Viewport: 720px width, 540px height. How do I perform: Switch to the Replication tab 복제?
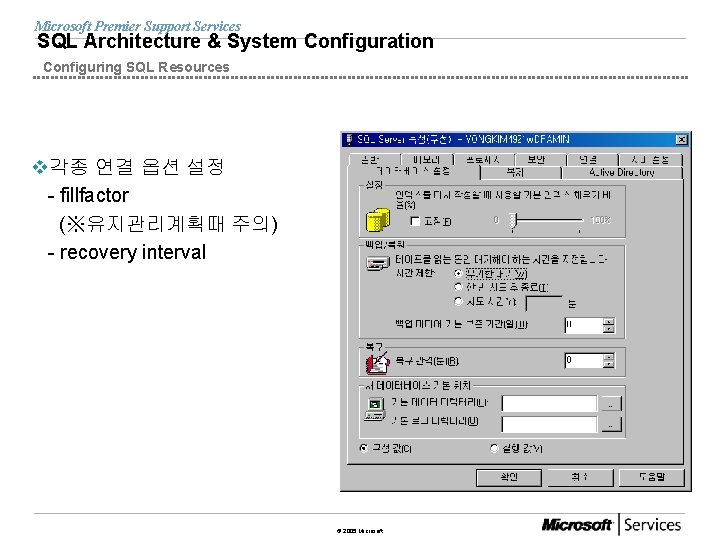pos(520,173)
